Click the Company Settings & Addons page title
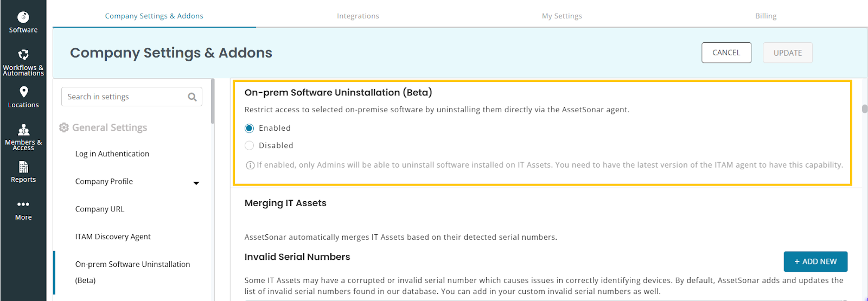This screenshot has width=868, height=301. click(x=171, y=53)
